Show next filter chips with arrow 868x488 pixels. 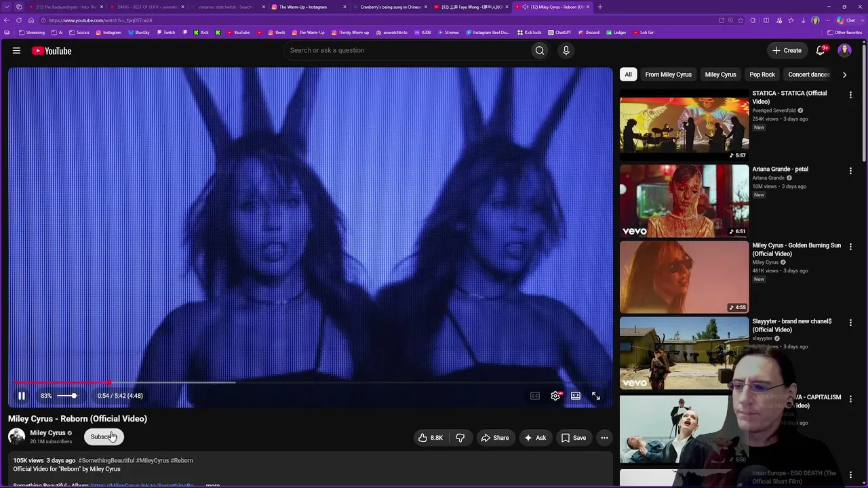click(844, 75)
